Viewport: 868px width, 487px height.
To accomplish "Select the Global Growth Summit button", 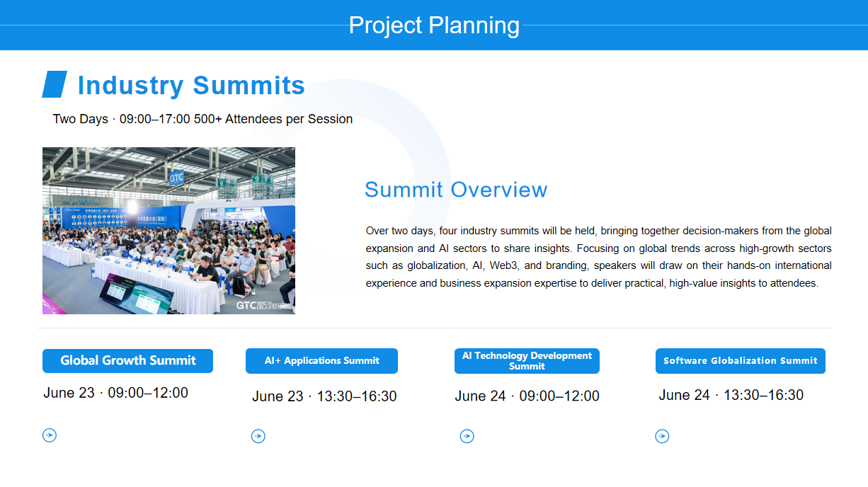I will 127,360.
